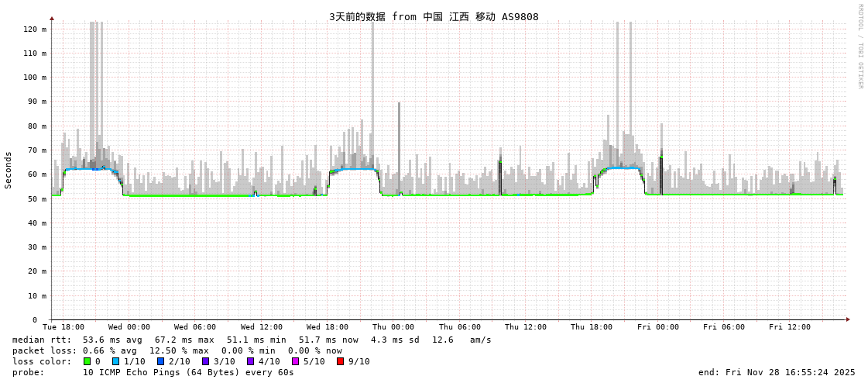Click the blue 2/10 loss color swatch
This screenshot has width=868, height=383.
[161, 361]
